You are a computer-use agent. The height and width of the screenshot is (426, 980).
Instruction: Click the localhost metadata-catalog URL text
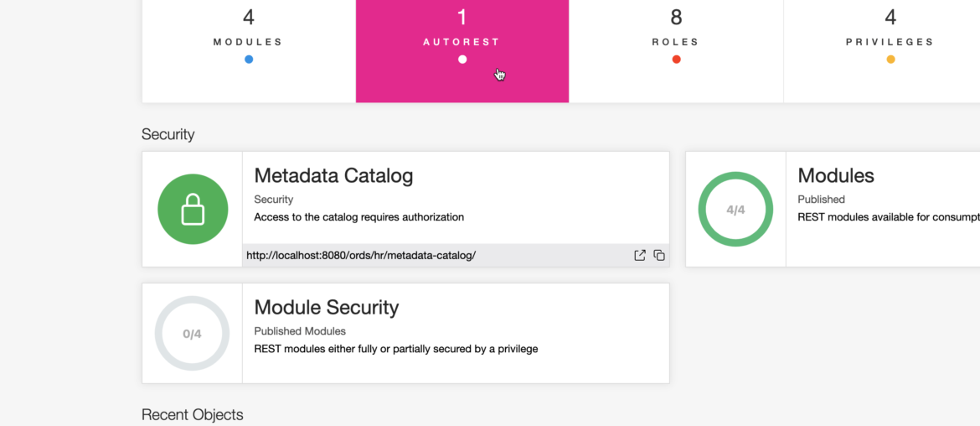point(361,255)
